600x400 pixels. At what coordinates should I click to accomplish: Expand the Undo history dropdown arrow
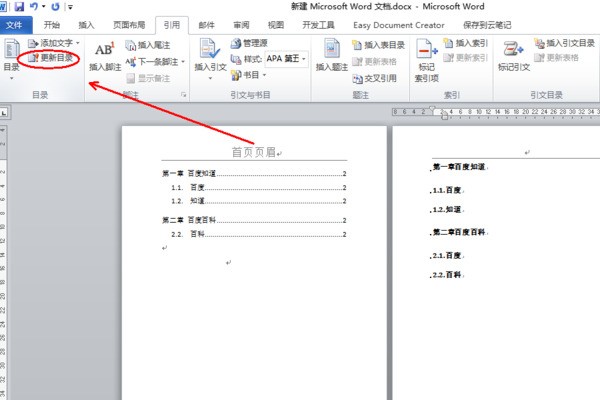tap(43, 7)
